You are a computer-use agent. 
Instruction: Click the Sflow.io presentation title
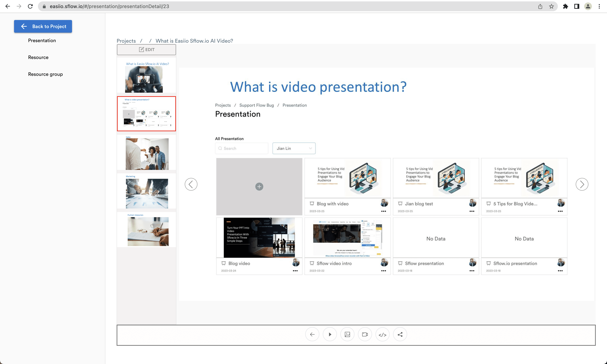tap(515, 263)
